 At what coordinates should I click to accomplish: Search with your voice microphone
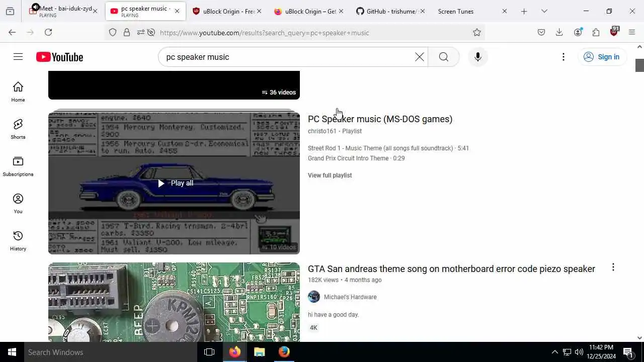tap(478, 57)
